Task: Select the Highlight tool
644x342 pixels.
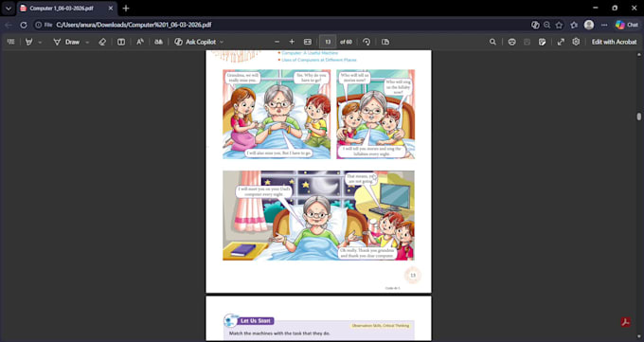Action: pyautogui.click(x=28, y=42)
